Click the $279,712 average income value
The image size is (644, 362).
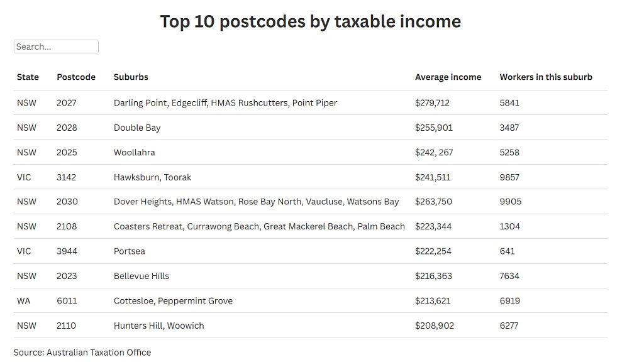pos(432,102)
